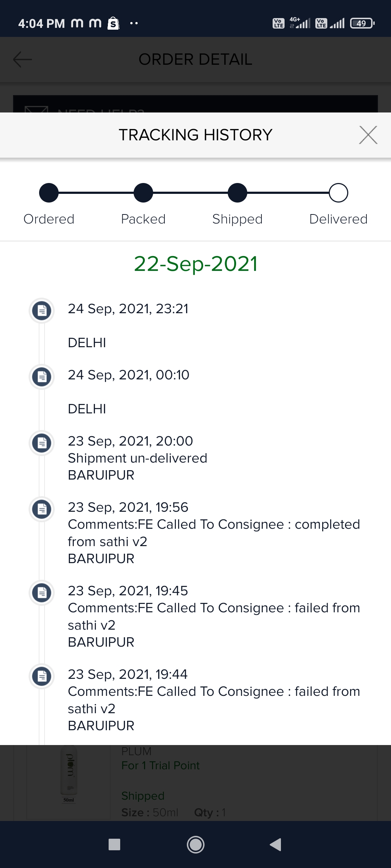Tap the Android home navigation button
Viewport: 391px width, 868px height.
[x=195, y=844]
